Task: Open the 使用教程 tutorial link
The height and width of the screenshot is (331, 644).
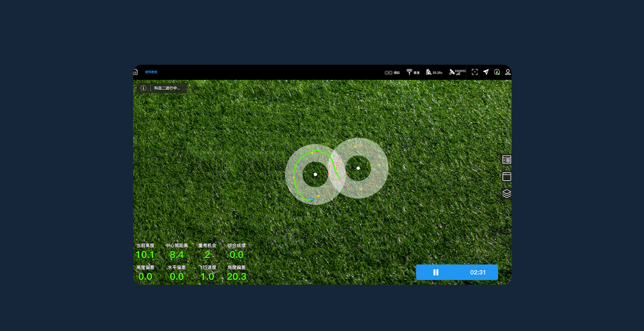Action: tap(151, 72)
